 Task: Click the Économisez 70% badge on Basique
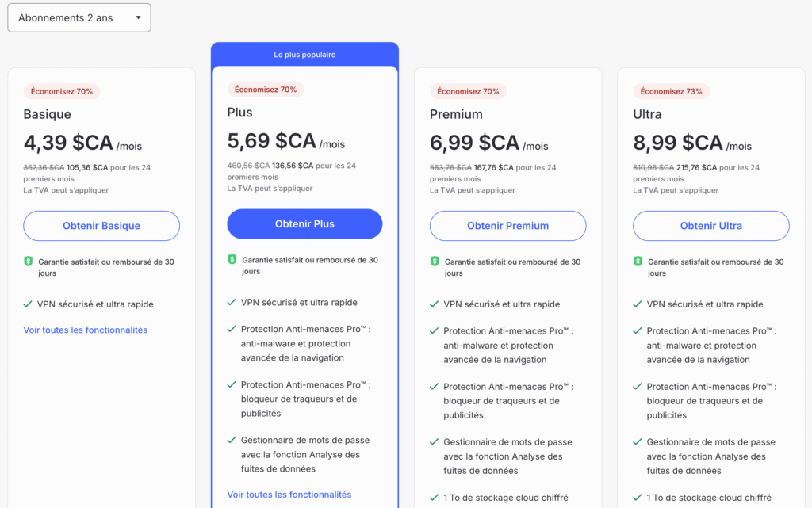[x=62, y=91]
